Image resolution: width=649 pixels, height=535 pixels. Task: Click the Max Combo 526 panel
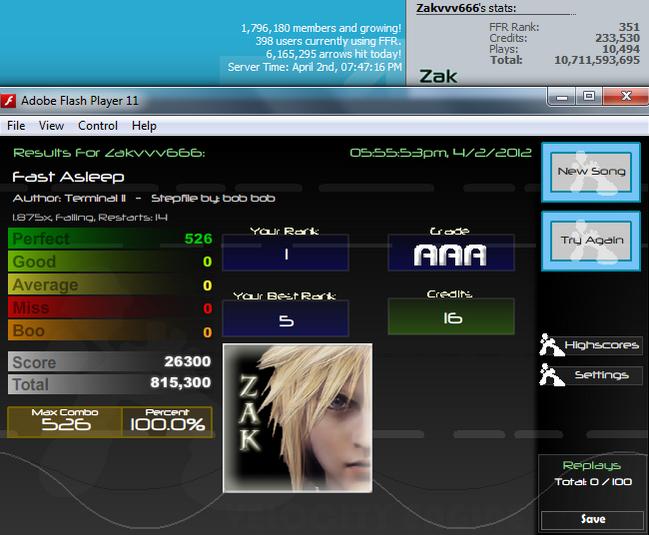65,422
